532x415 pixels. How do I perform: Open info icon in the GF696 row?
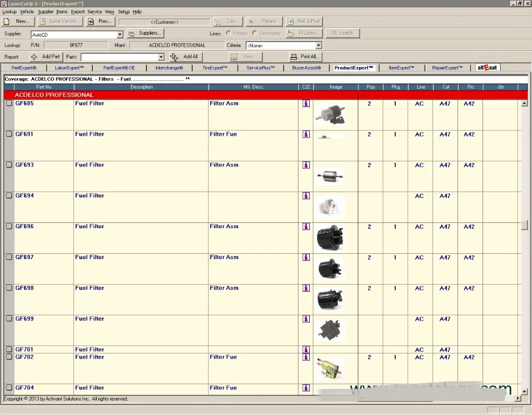point(306,227)
